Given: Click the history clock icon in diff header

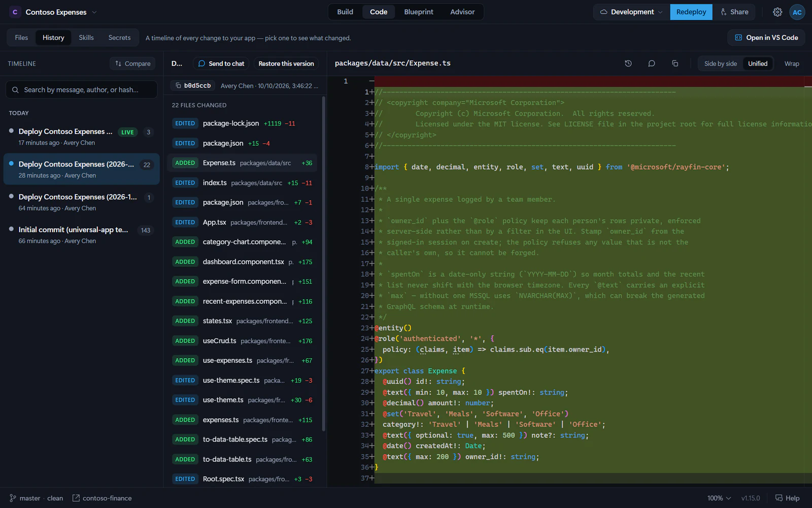Looking at the screenshot, I should 628,63.
